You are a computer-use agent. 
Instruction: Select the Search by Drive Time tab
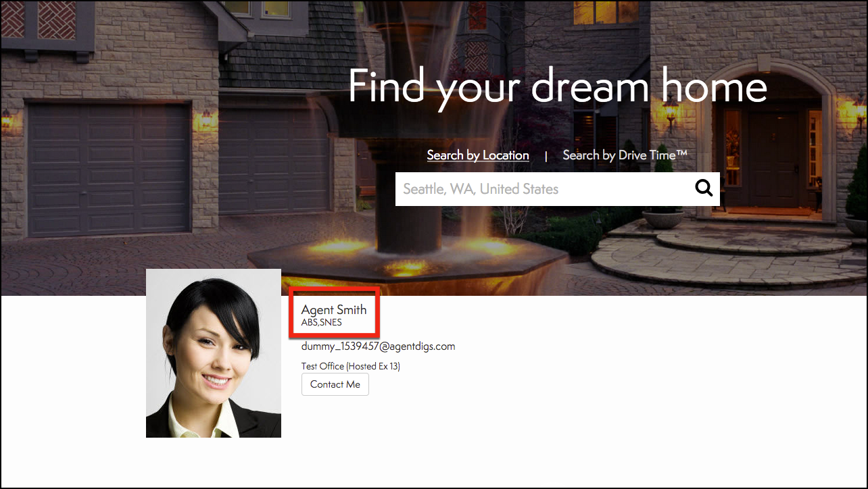tap(625, 155)
